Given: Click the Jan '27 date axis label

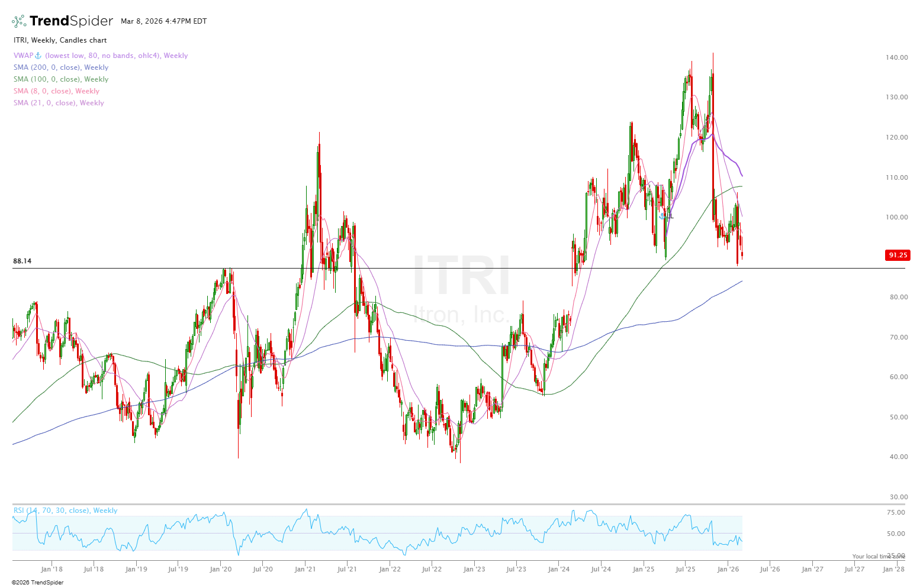Looking at the screenshot, I should tap(812, 570).
